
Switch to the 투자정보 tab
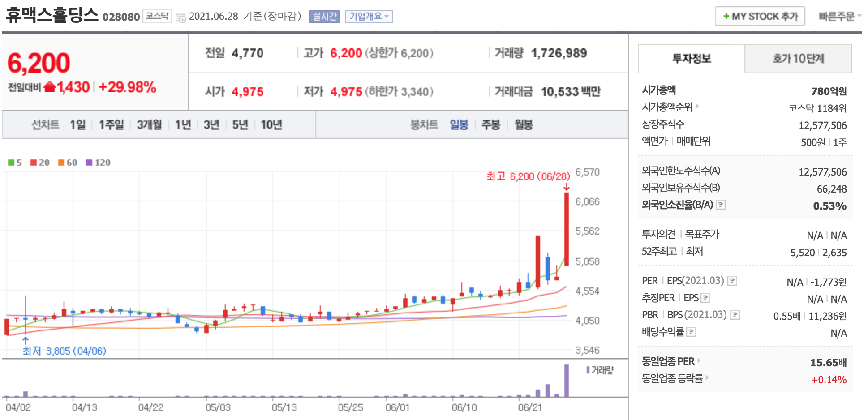pyautogui.click(x=692, y=59)
